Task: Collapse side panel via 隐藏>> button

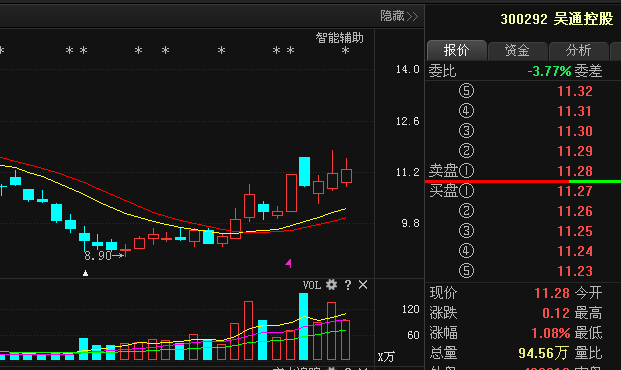Action: (399, 16)
